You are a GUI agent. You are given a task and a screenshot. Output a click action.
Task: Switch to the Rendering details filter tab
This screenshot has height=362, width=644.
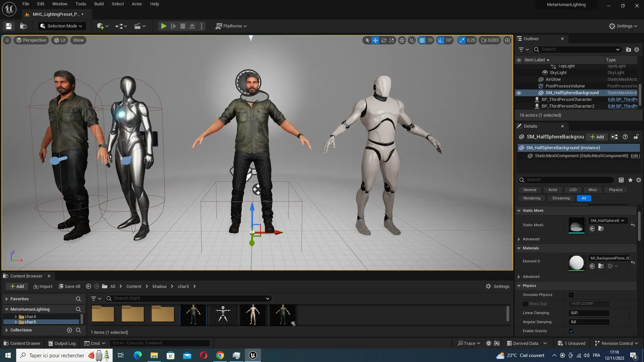pos(532,198)
